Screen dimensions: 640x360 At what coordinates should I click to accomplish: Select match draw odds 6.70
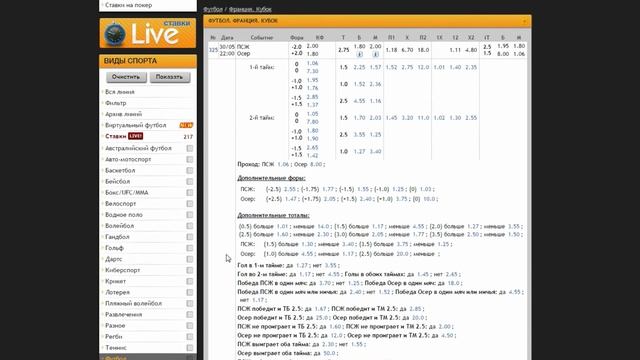407,50
